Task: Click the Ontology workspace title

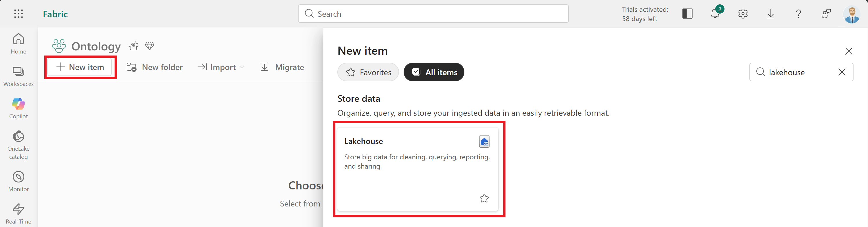Action: click(96, 46)
